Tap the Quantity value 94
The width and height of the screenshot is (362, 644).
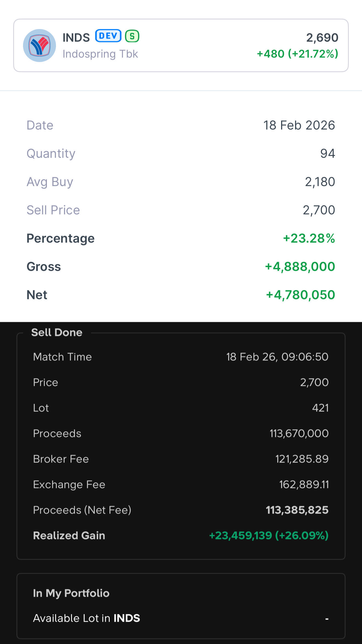(327, 153)
